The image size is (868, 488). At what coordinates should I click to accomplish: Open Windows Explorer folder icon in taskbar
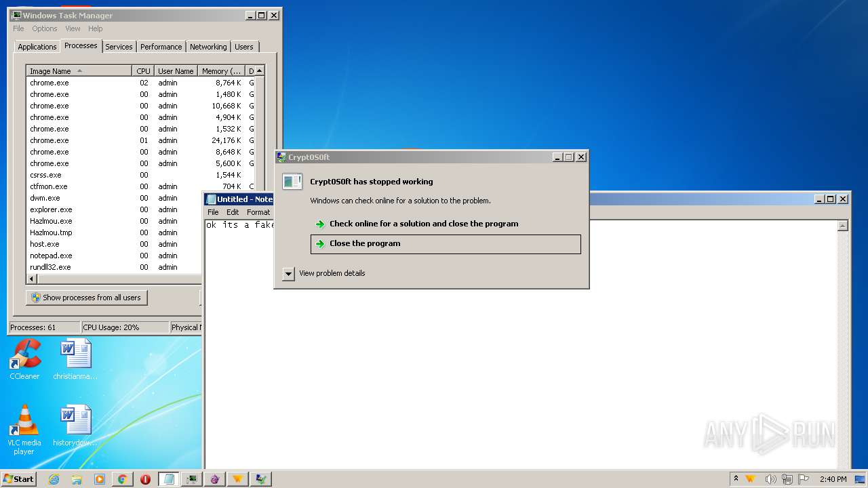[77, 479]
